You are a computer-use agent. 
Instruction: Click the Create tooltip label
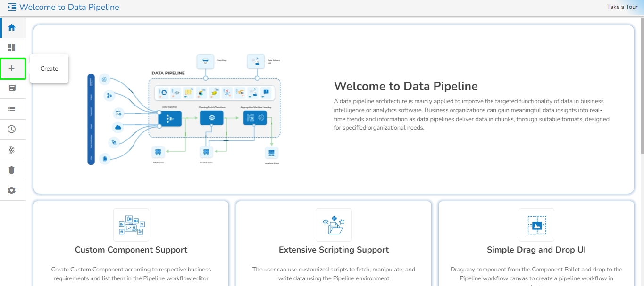pyautogui.click(x=49, y=69)
